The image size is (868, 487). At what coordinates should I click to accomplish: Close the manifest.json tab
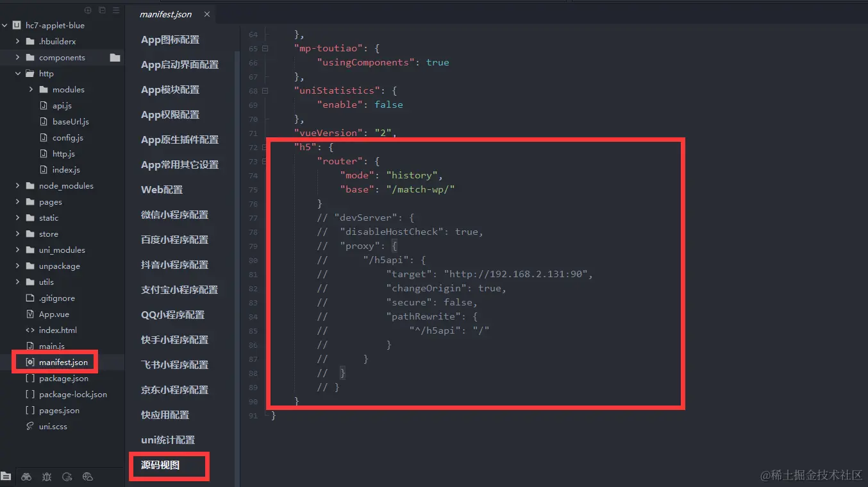coord(206,14)
